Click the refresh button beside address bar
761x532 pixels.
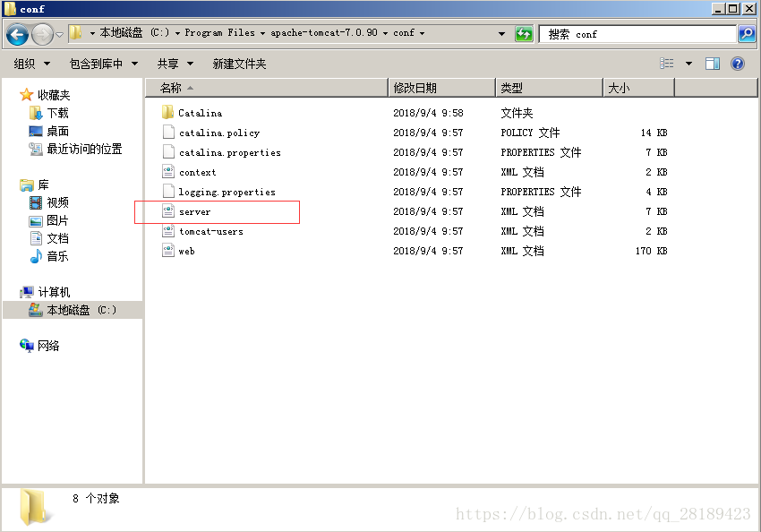coord(524,34)
